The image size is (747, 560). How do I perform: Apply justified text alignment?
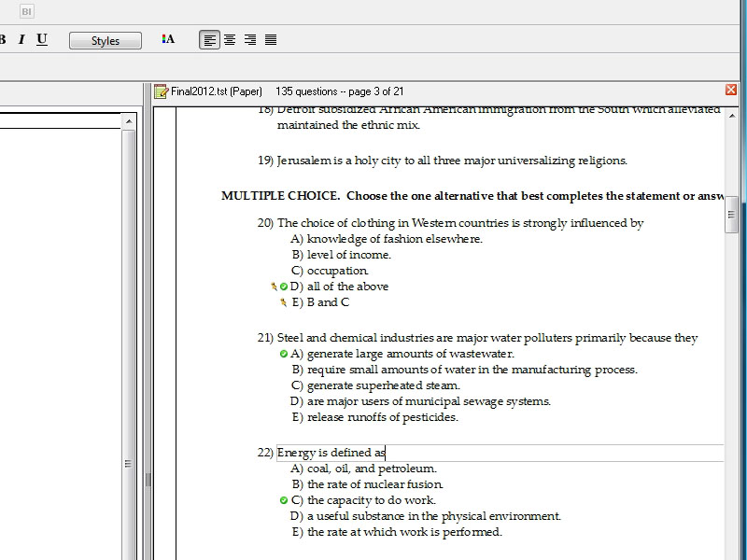[x=271, y=39]
